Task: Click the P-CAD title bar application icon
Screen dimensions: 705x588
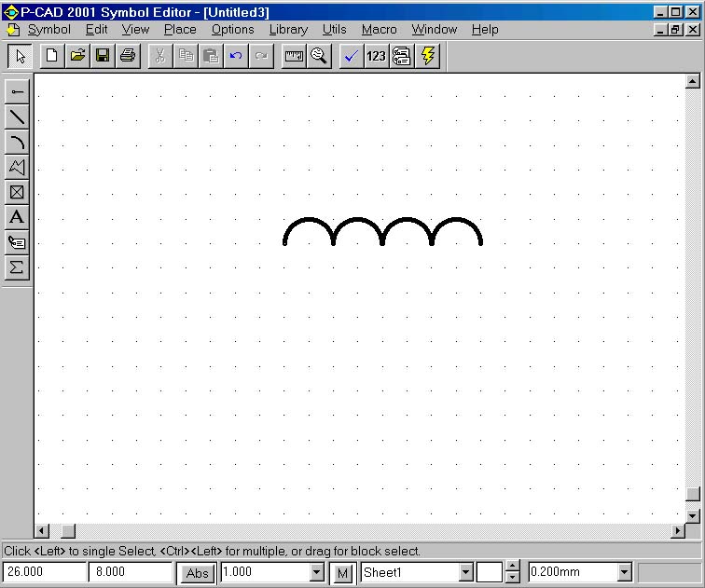Action: pyautogui.click(x=11, y=12)
